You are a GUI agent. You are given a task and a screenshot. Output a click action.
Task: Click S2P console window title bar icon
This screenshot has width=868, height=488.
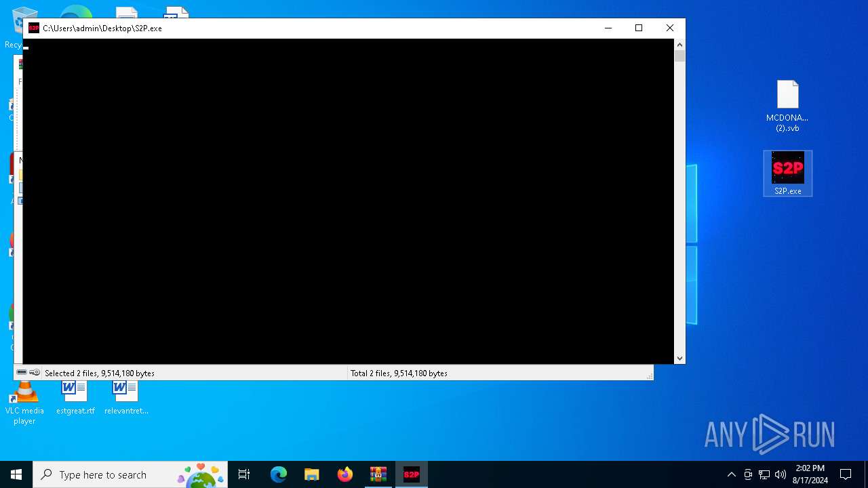coord(34,28)
